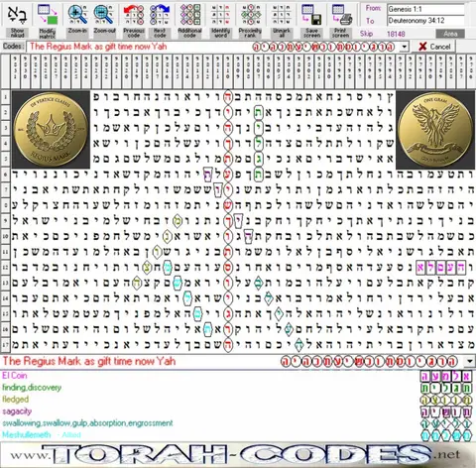This screenshot has width=476, height=468.
Task: Open the Modify matrix tool
Action: click(47, 15)
